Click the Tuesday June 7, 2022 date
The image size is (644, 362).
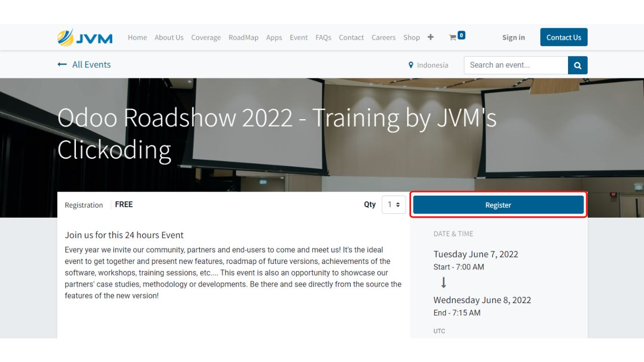476,254
